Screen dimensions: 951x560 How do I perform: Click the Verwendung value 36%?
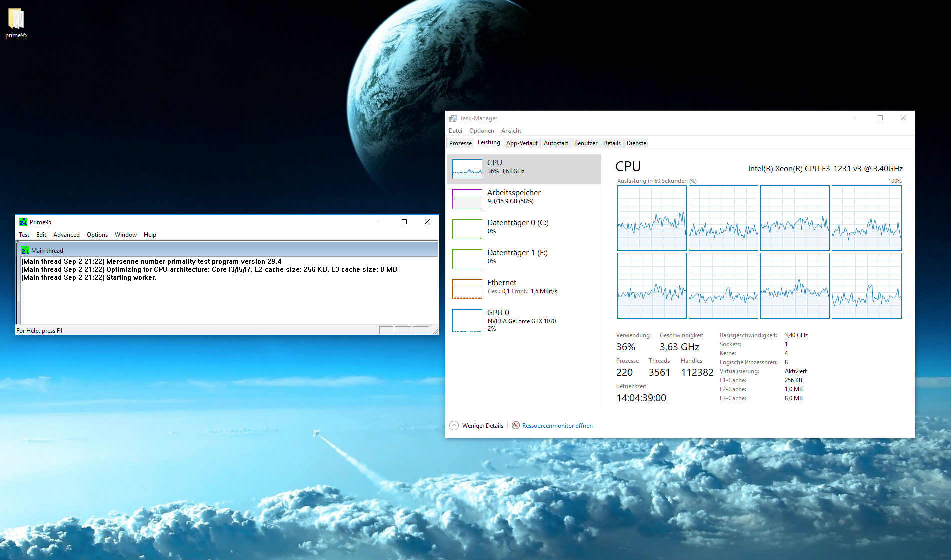626,347
